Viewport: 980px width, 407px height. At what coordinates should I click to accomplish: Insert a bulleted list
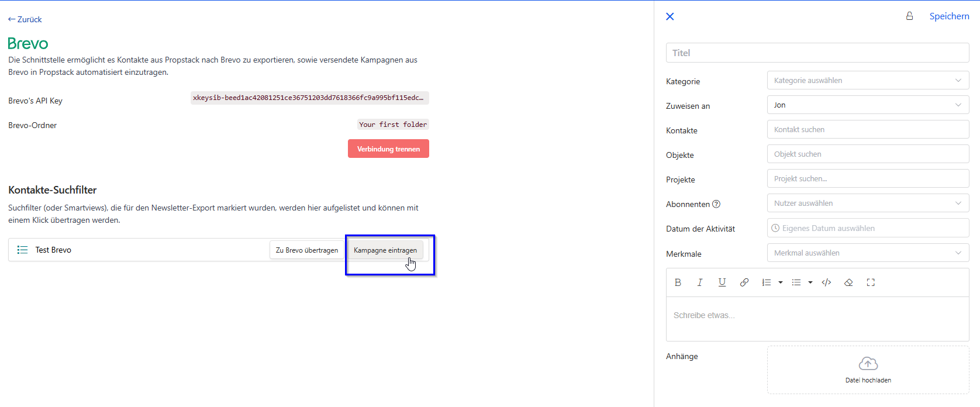796,282
